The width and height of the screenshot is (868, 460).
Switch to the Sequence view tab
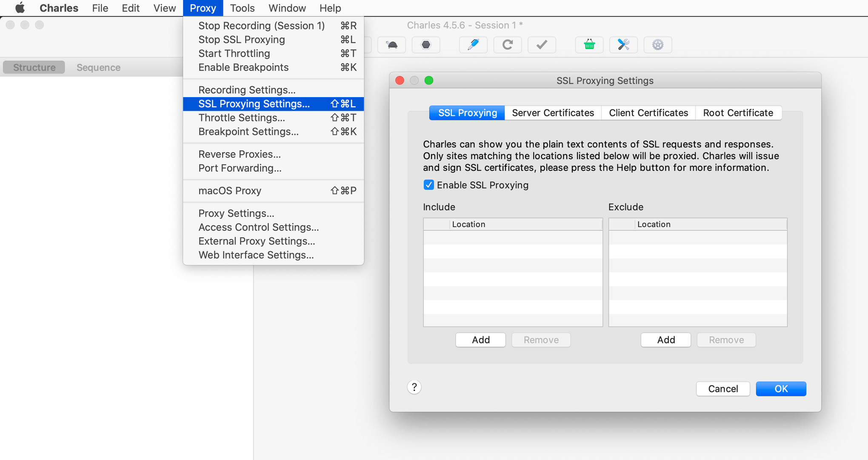(x=98, y=67)
